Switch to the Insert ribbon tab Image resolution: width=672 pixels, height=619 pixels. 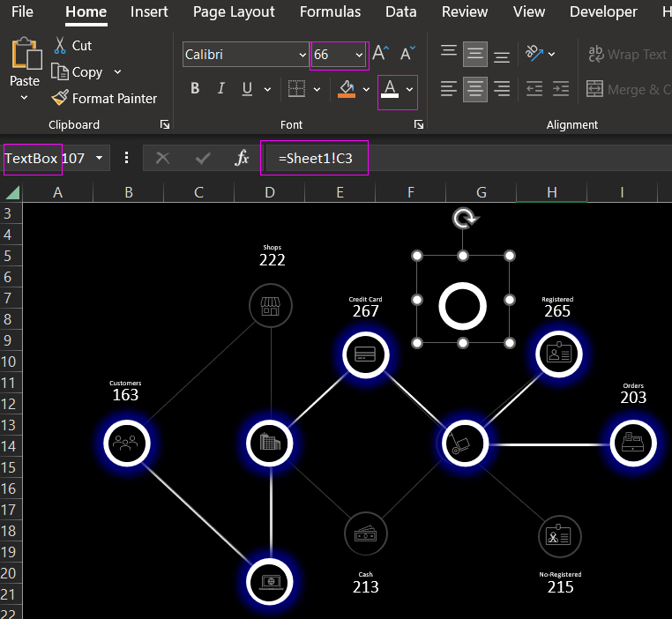(x=149, y=12)
